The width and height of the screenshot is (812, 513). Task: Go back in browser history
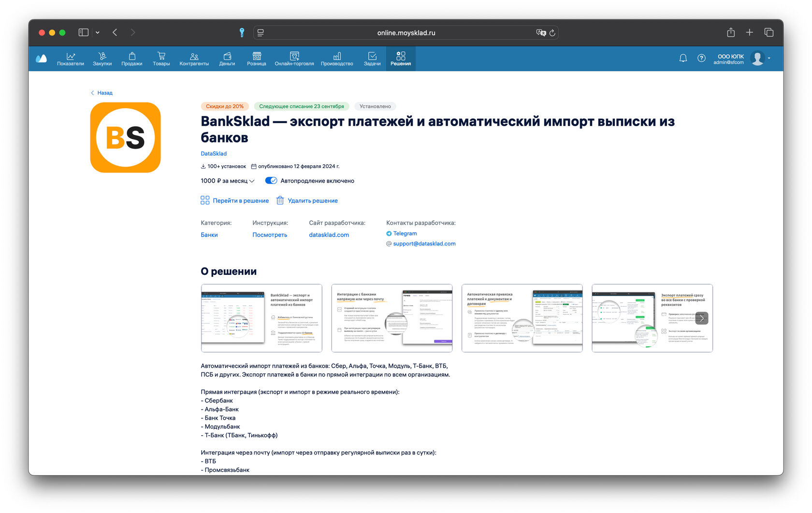(x=115, y=32)
